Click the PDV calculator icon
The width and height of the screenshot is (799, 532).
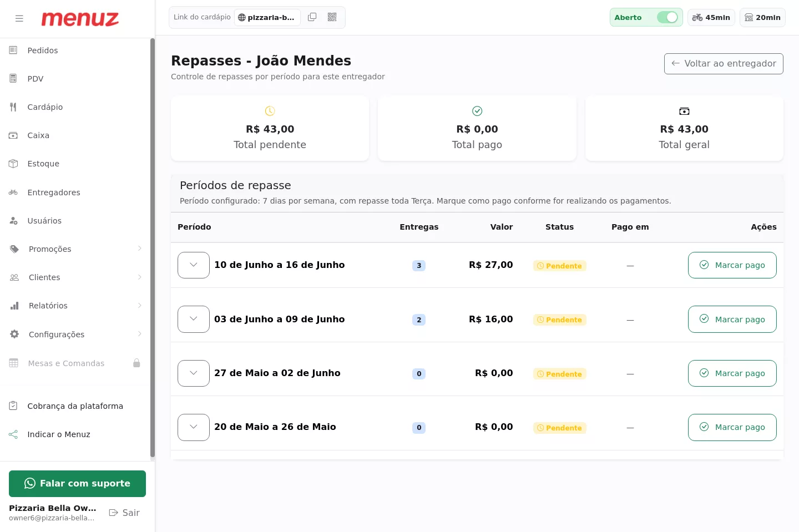[x=13, y=79]
